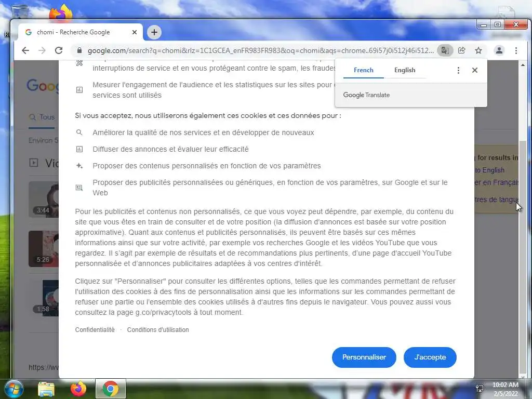Screen dimensions: 532x399
Task: Open the Confidentialité link
Action: (95, 330)
